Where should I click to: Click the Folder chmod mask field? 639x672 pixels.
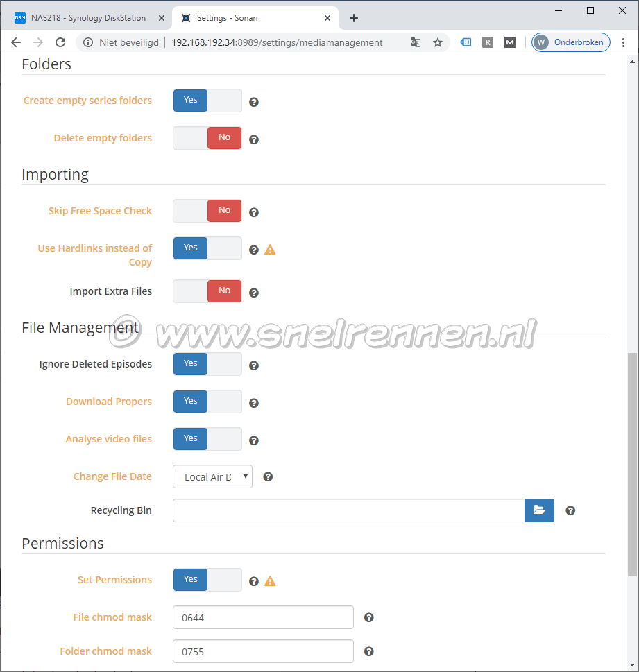click(x=264, y=651)
